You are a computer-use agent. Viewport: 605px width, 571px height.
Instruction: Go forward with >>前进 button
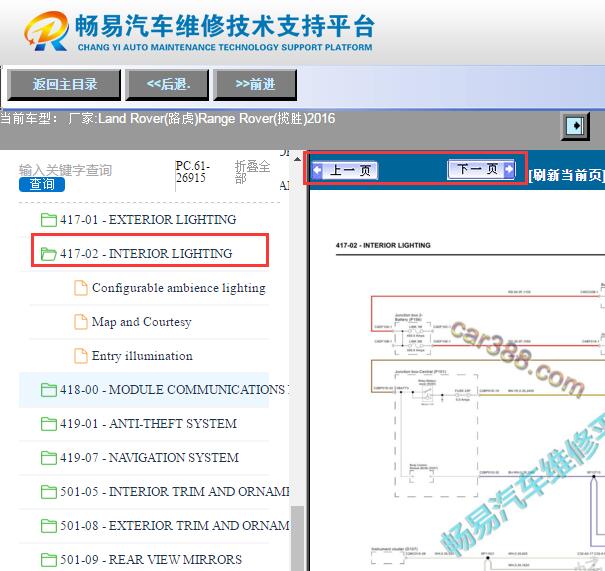click(255, 85)
